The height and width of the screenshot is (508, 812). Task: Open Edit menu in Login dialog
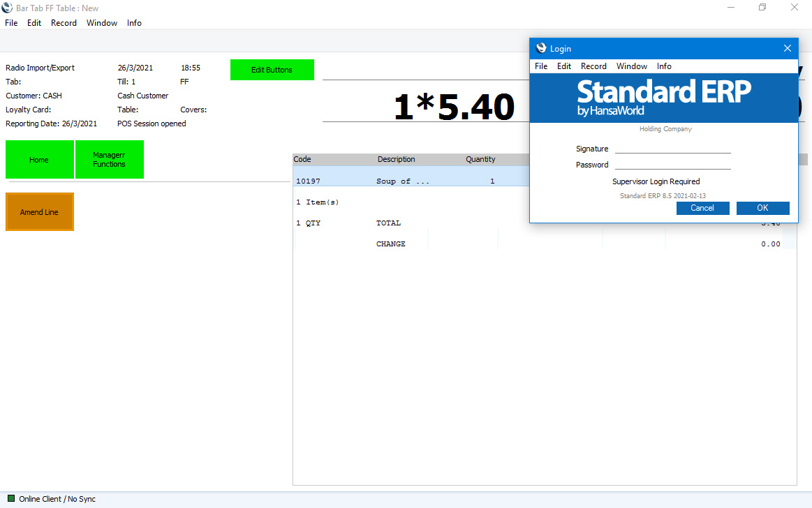[564, 66]
